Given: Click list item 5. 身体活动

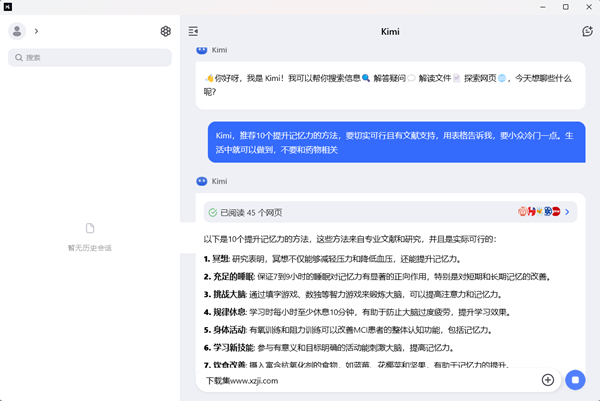Looking at the screenshot, I should 349,330.
